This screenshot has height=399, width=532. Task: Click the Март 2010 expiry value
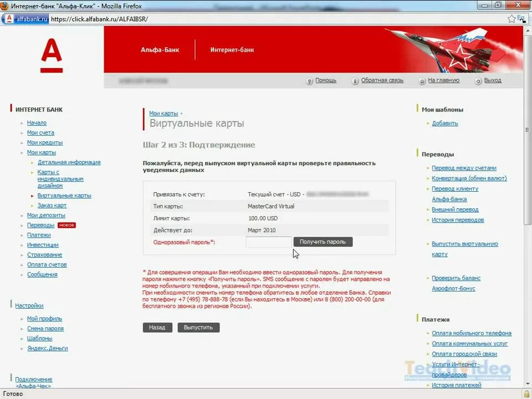coord(262,230)
